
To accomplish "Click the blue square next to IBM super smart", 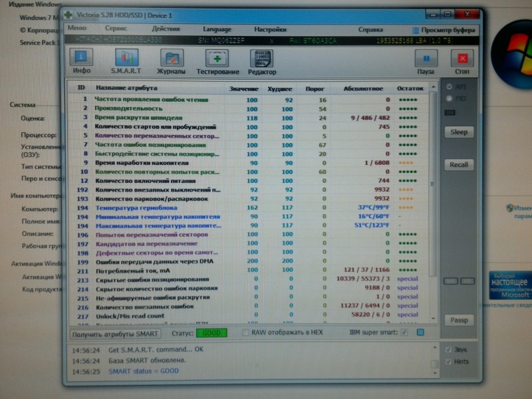I will tap(420, 332).
